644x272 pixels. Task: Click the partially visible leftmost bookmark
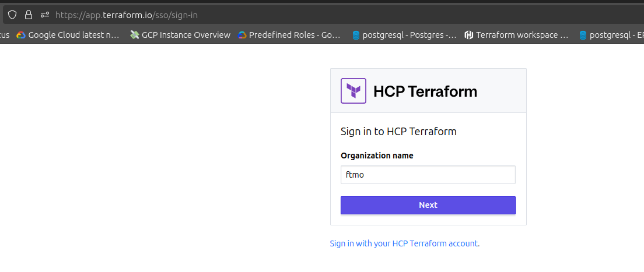point(5,35)
